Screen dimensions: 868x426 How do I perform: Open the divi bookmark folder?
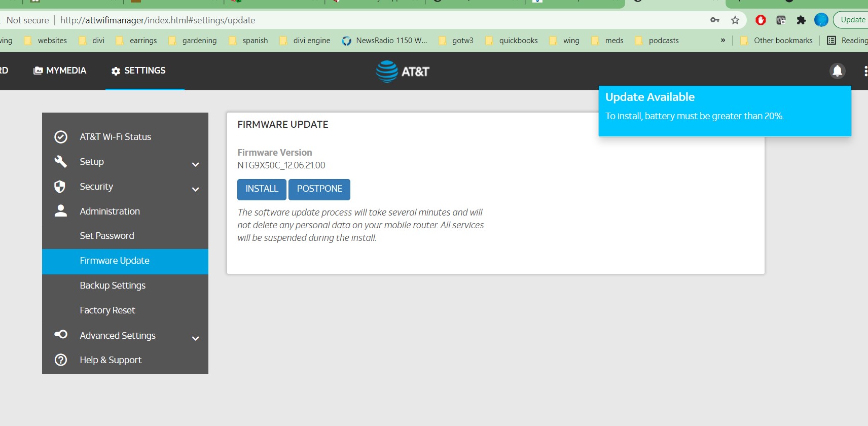pos(92,41)
